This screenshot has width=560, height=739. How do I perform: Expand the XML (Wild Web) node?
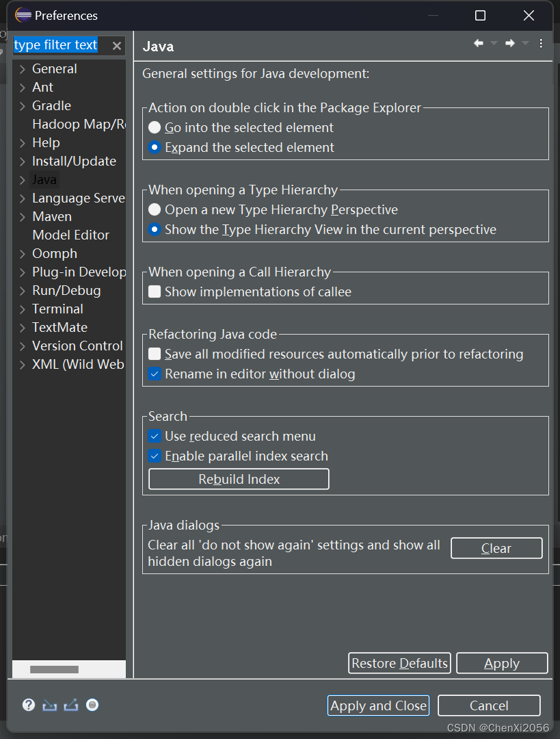tap(22, 365)
